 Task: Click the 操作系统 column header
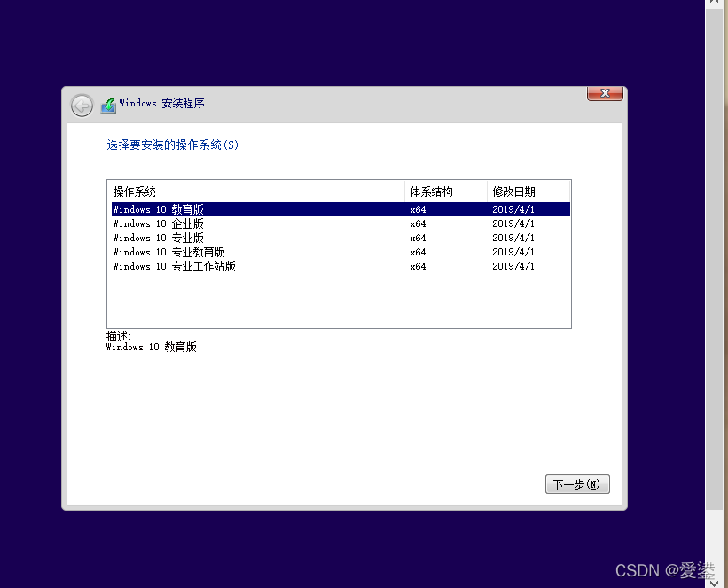256,192
